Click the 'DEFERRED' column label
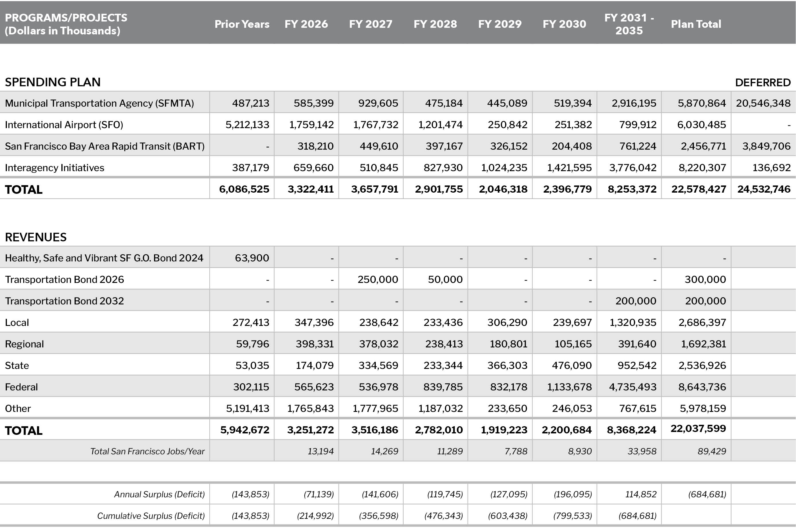This screenshot has width=796, height=532. [763, 83]
